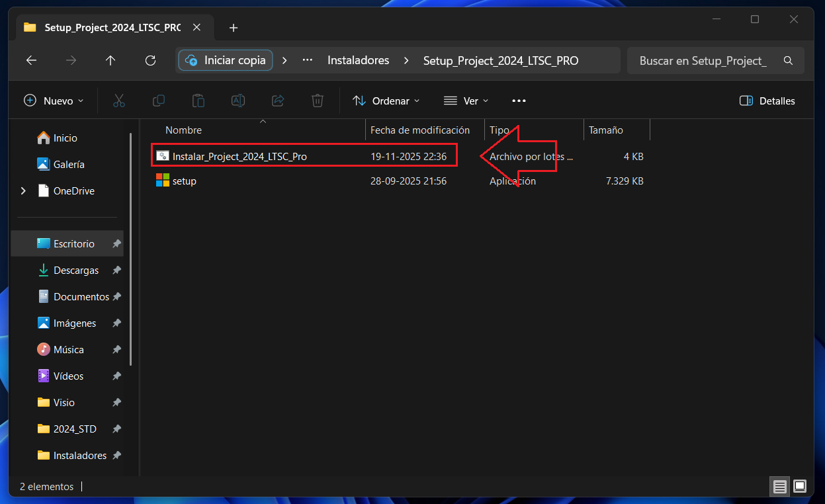Expand the OneDrive tree node
Viewport: 825px width, 504px height.
coord(24,191)
